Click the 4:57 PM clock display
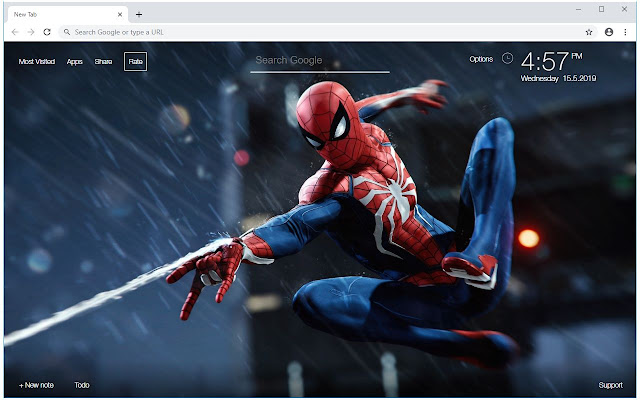 click(x=551, y=61)
